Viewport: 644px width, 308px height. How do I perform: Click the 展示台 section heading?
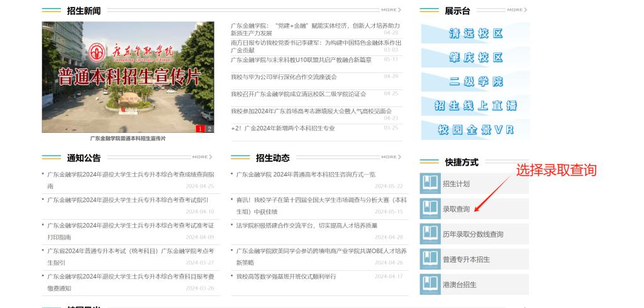pos(457,11)
